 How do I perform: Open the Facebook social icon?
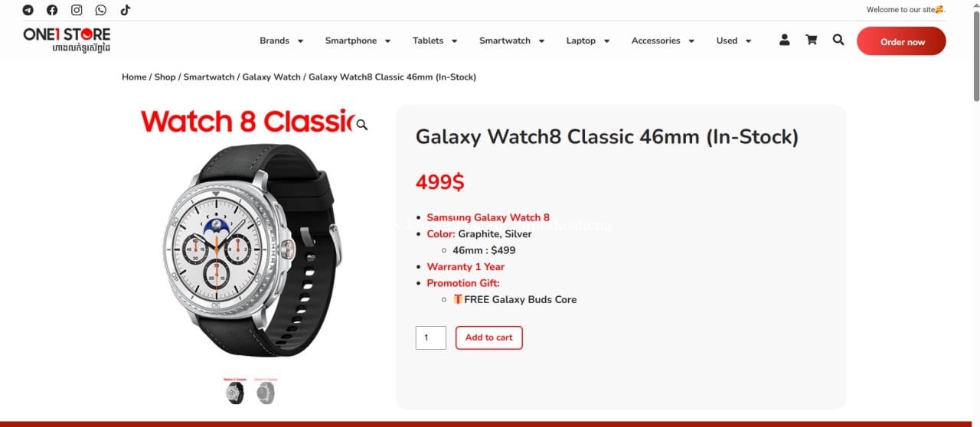click(52, 10)
